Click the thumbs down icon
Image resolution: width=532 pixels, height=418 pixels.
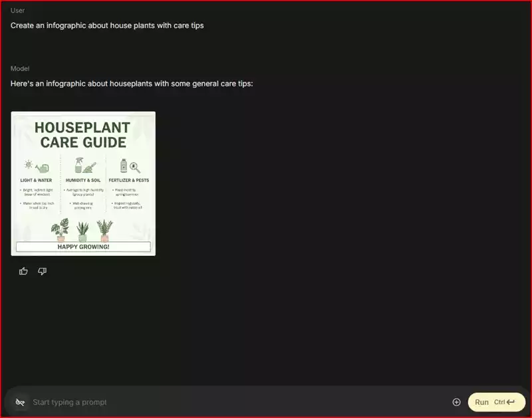43,271
